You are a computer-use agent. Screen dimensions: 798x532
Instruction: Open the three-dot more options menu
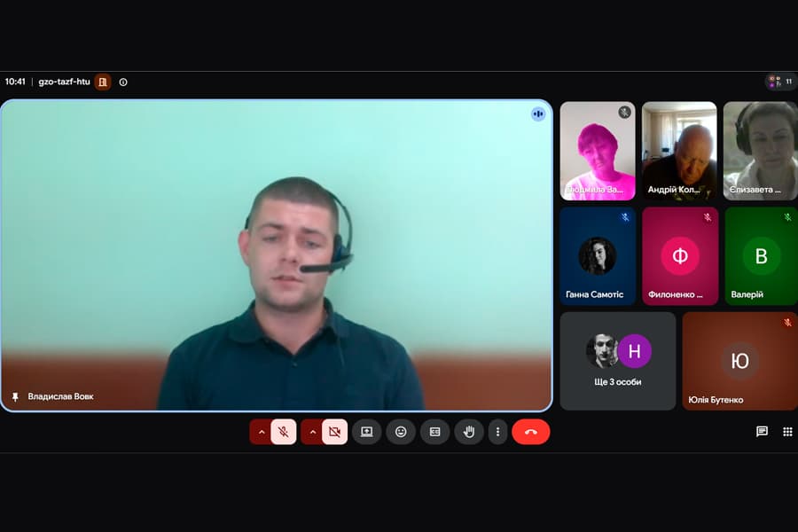pos(497,432)
